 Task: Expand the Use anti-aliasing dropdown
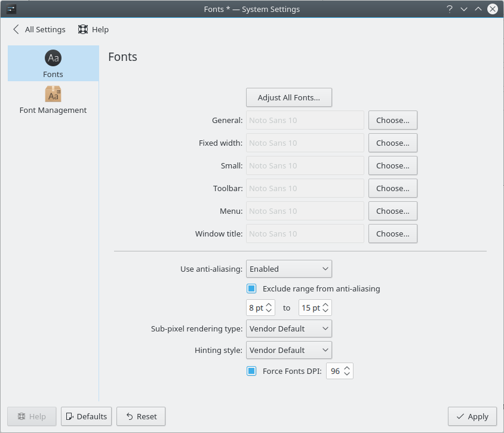pos(288,269)
